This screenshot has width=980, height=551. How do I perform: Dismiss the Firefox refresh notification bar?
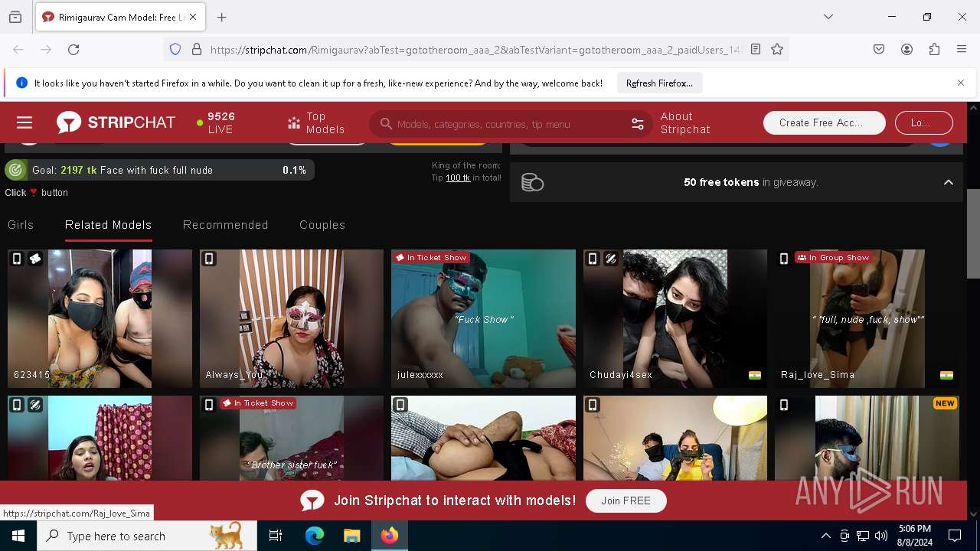coord(961,83)
